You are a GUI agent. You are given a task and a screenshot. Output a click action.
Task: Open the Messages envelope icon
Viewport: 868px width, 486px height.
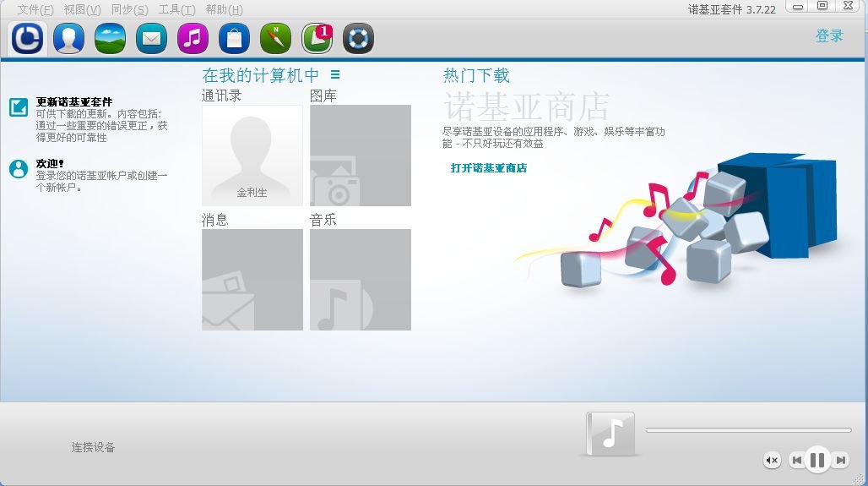pos(151,39)
